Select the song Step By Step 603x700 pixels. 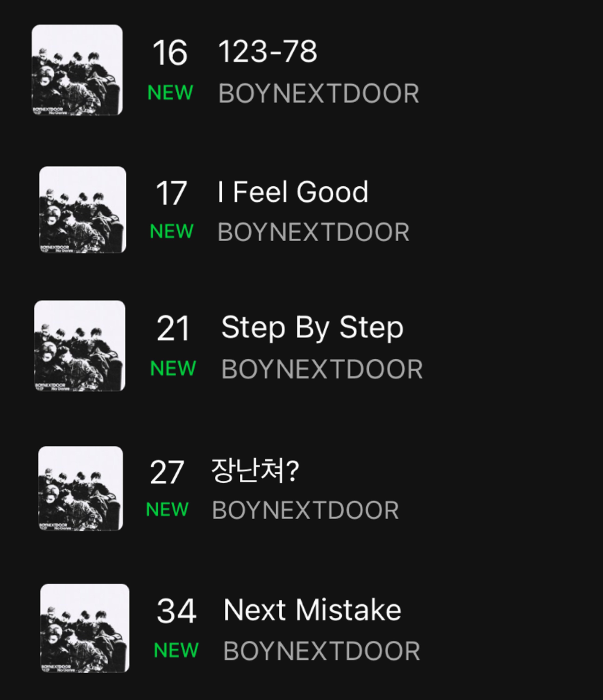coord(312,327)
